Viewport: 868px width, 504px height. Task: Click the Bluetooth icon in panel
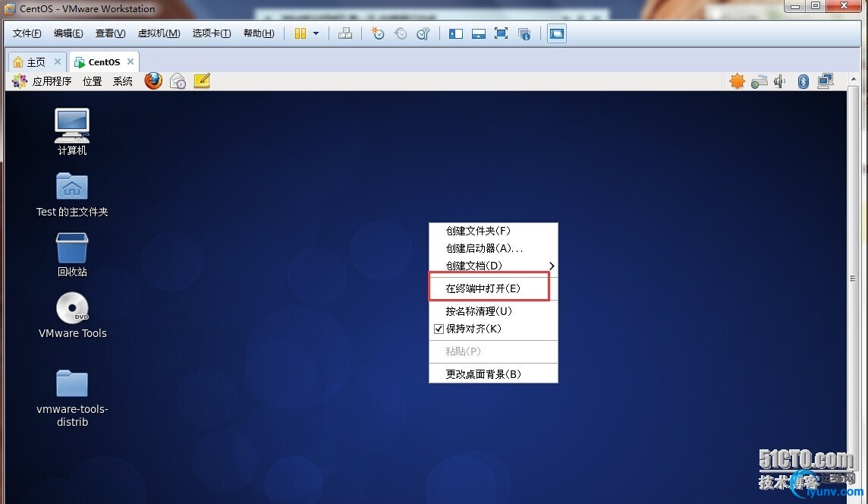[x=804, y=81]
